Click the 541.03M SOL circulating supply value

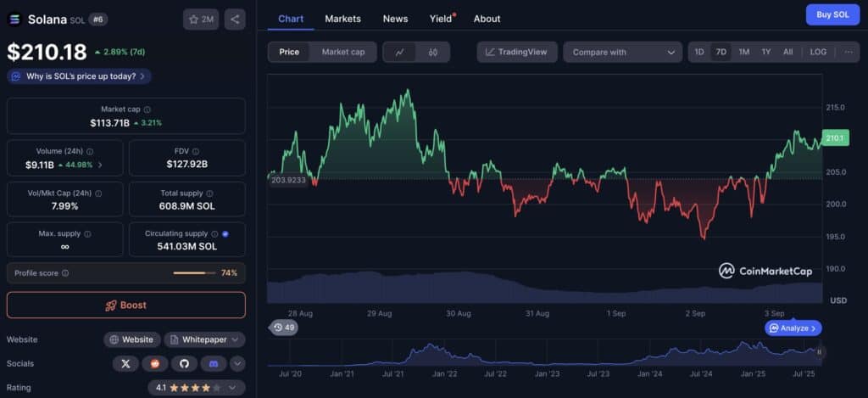tap(187, 247)
